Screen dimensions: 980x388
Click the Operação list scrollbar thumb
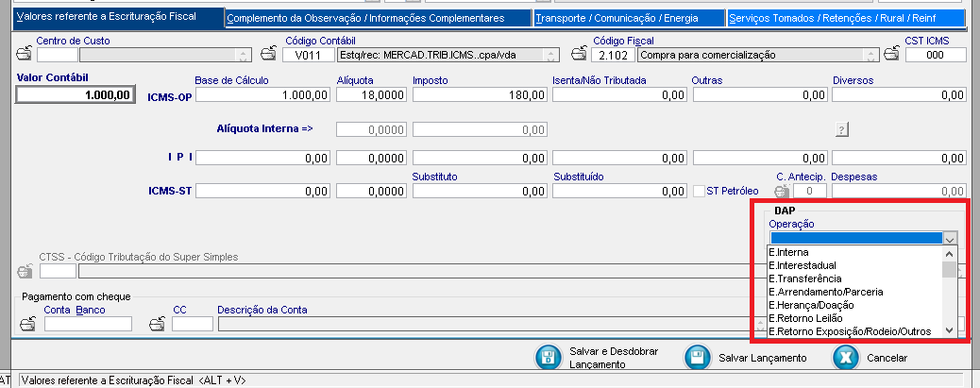pyautogui.click(x=949, y=269)
